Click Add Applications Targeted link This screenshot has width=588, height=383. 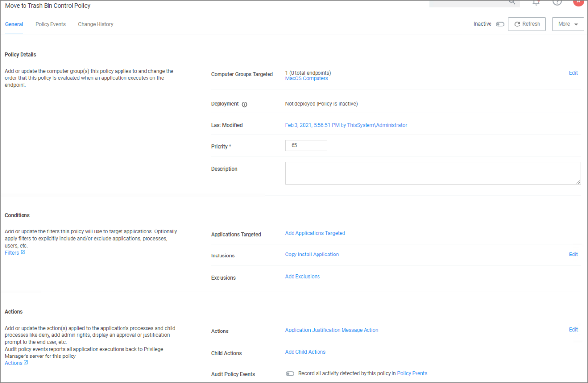click(x=315, y=233)
